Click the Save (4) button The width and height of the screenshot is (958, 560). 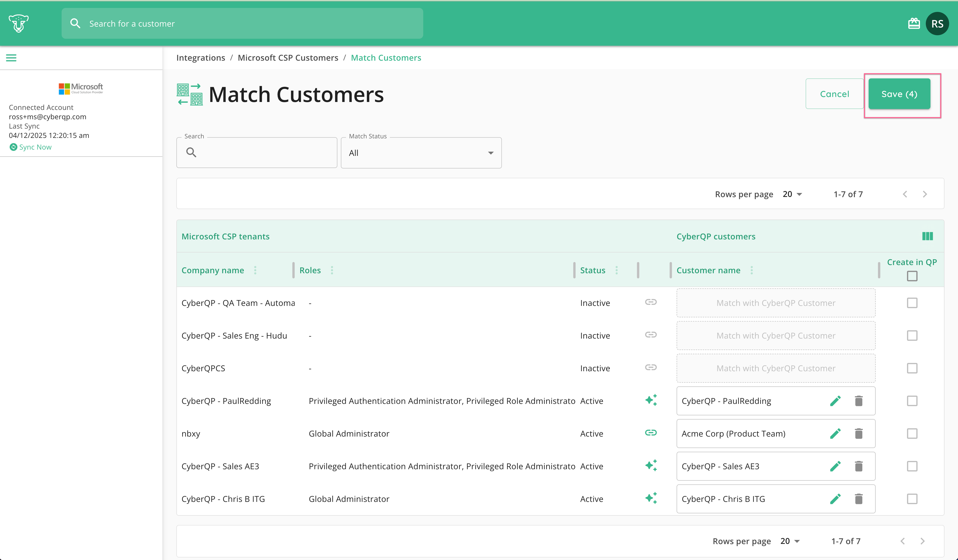point(899,94)
